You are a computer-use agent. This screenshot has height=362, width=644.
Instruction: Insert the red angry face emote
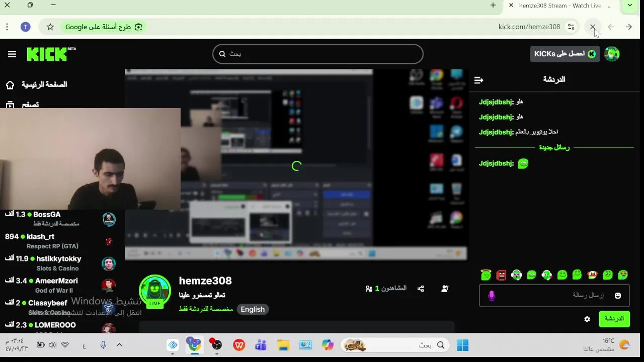[501, 275]
